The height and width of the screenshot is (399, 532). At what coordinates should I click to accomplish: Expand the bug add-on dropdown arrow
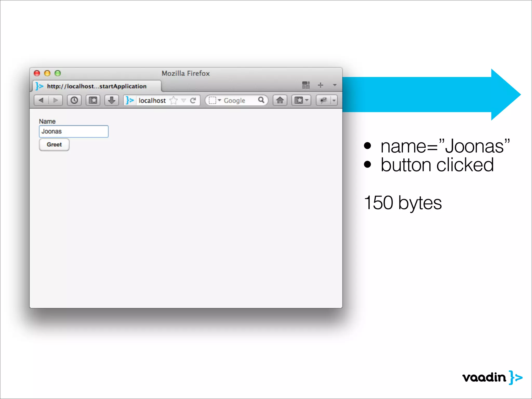(x=334, y=100)
